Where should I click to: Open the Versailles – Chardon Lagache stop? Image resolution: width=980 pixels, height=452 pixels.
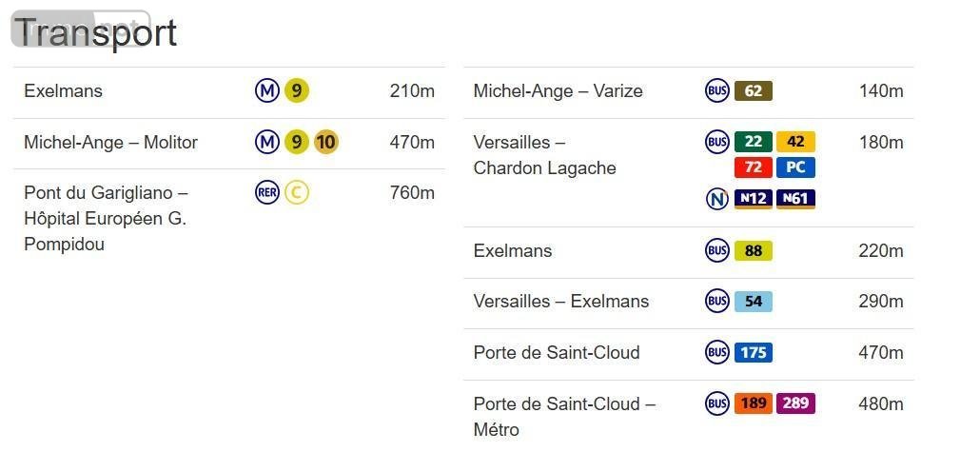click(544, 155)
